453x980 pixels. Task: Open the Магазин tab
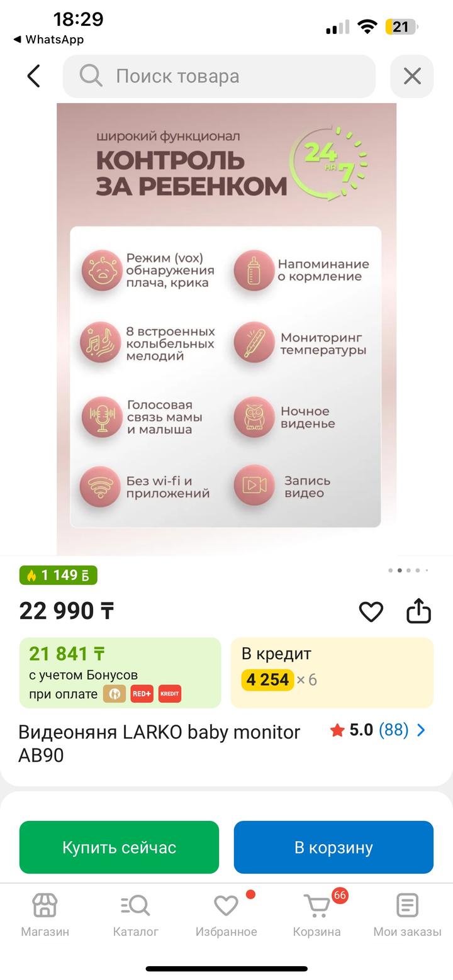[45, 915]
